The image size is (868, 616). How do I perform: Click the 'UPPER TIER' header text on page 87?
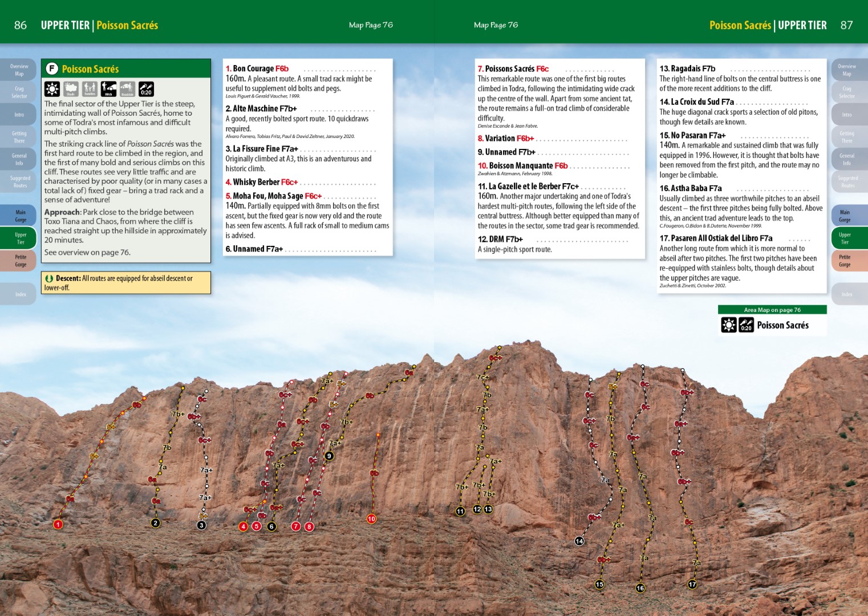click(x=802, y=25)
